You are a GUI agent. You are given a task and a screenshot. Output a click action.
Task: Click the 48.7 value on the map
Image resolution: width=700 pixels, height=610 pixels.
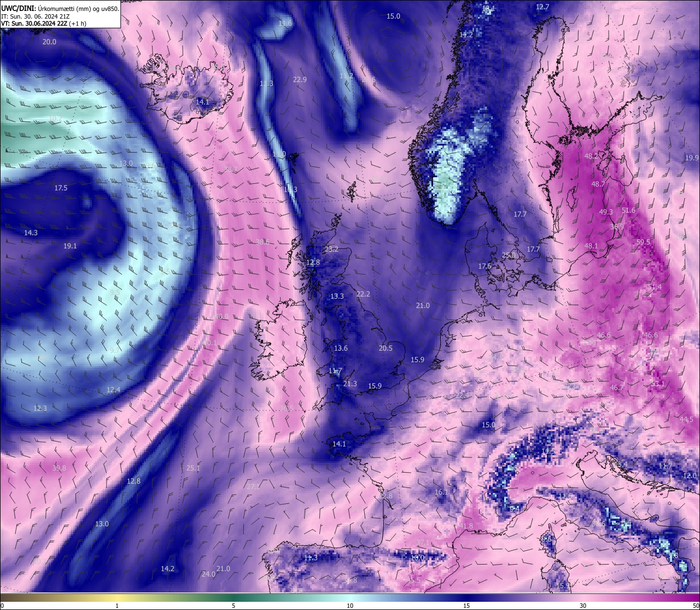(598, 185)
